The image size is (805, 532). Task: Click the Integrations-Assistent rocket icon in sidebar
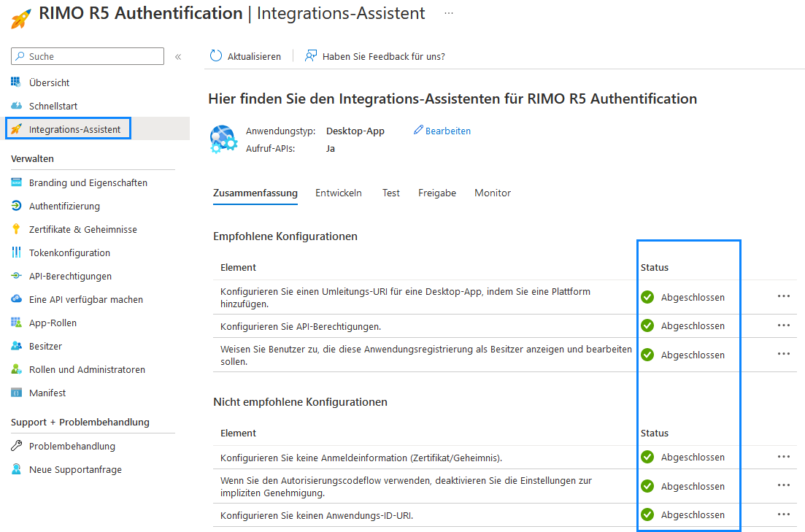[17, 129]
